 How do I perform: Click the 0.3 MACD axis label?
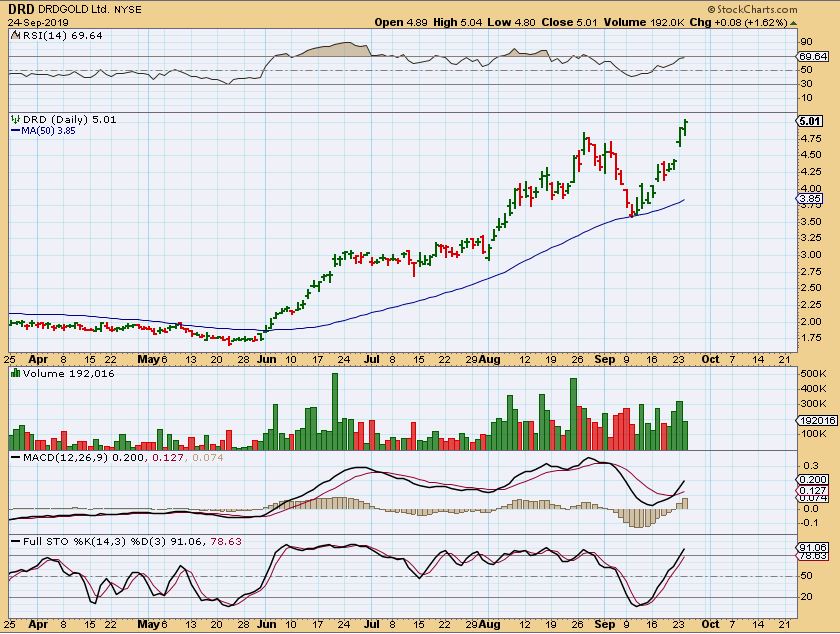click(x=811, y=466)
